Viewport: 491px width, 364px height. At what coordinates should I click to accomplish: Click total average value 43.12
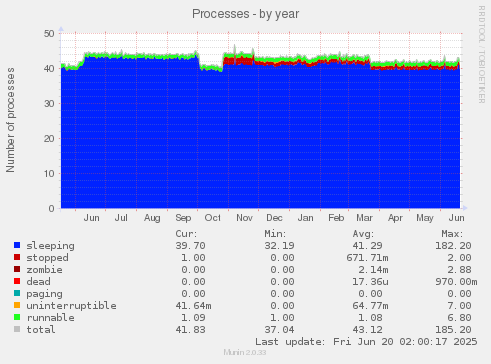(367, 330)
